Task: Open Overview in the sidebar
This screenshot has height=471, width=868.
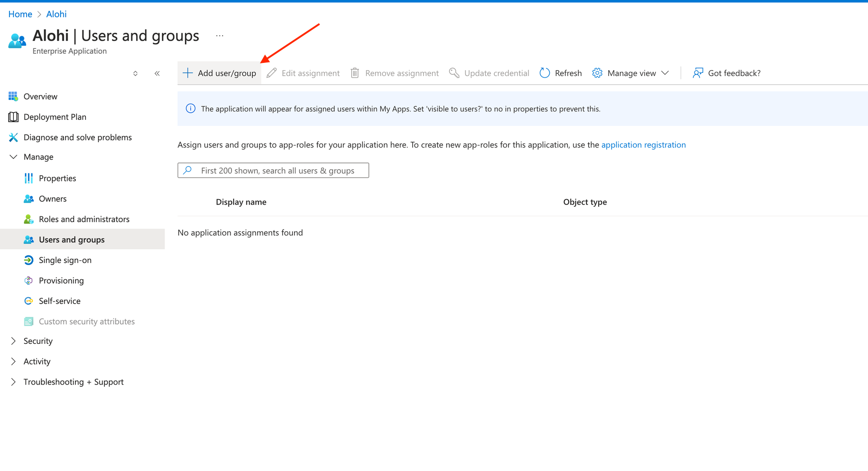Action: (x=40, y=96)
